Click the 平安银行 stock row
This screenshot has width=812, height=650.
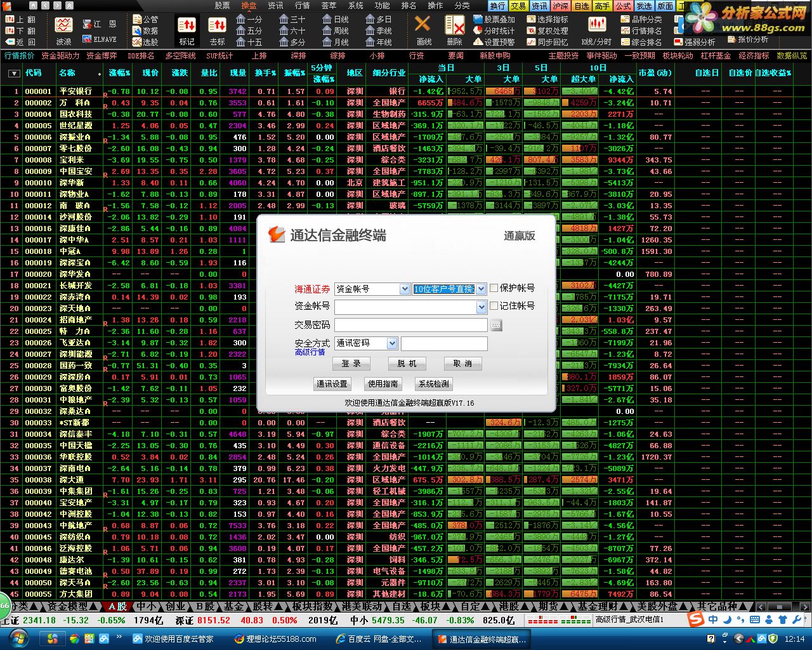click(406, 91)
